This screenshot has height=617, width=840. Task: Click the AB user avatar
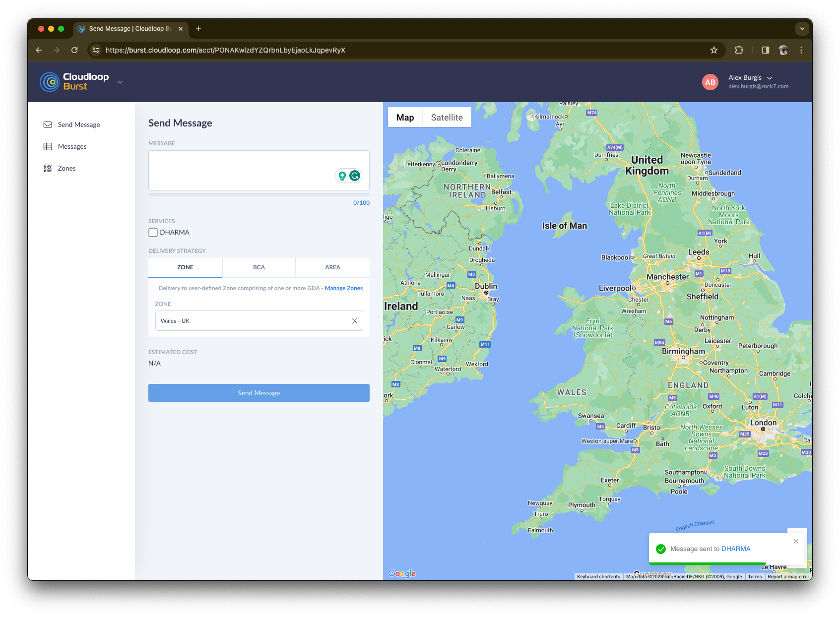coord(710,82)
